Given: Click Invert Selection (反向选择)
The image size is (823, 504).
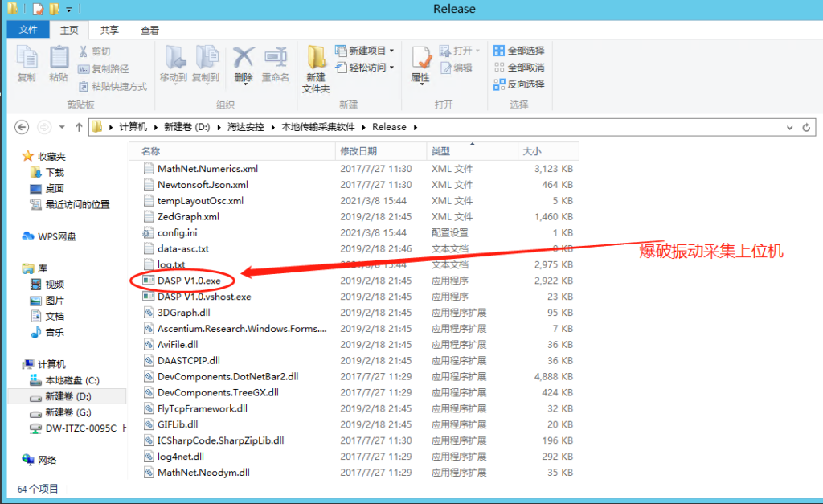Looking at the screenshot, I should [518, 84].
